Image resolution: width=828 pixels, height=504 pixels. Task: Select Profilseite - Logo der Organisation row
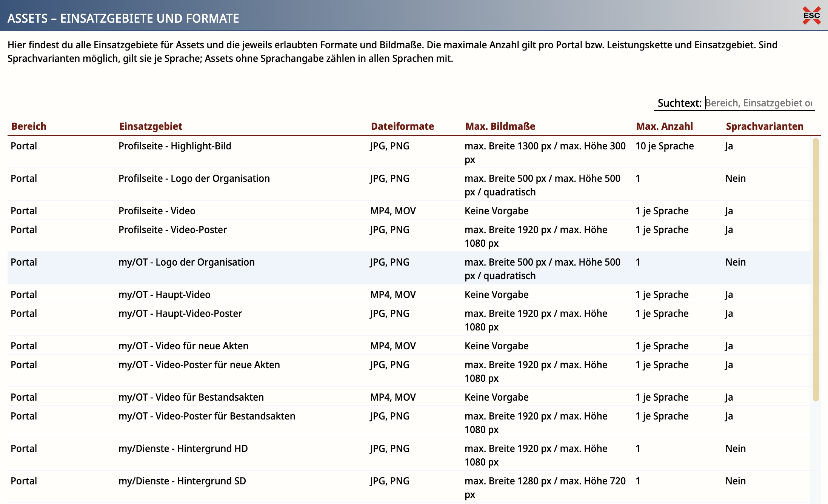click(x=409, y=185)
